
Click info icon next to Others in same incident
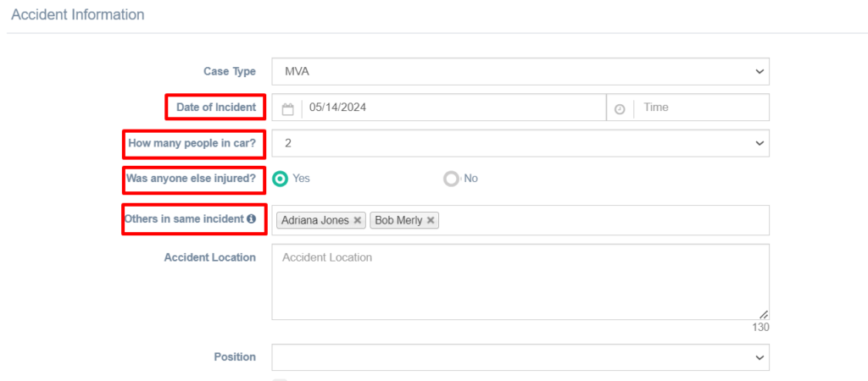251,218
